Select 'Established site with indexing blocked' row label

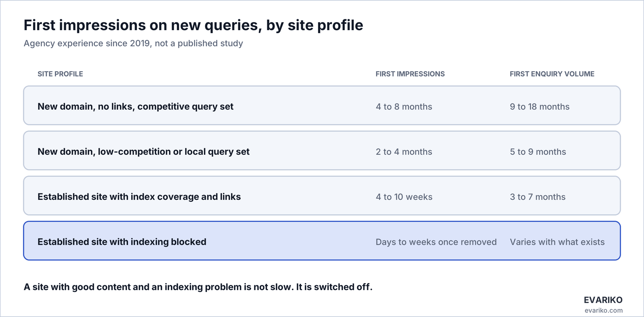click(122, 242)
